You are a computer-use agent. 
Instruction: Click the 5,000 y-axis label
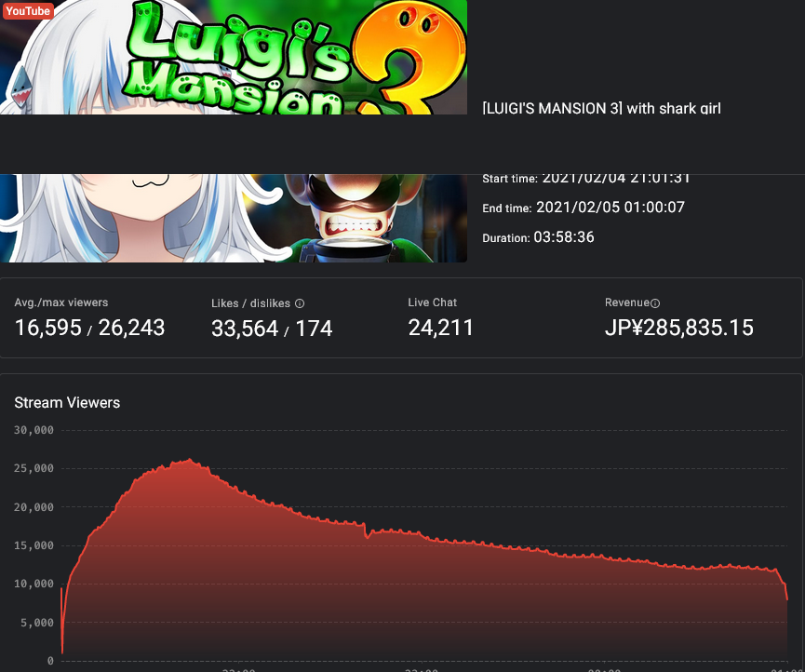37,623
